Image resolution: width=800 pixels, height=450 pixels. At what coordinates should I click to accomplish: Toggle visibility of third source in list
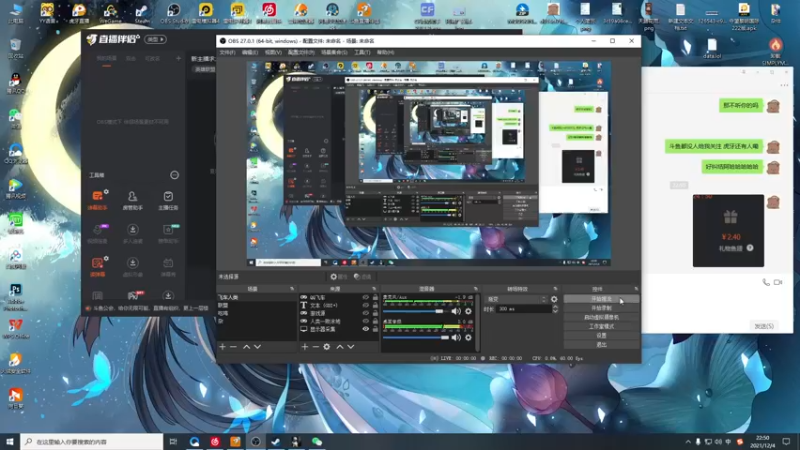click(365, 313)
